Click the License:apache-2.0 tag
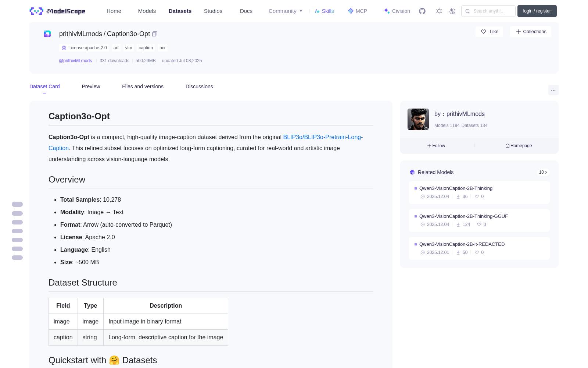 pos(84,48)
